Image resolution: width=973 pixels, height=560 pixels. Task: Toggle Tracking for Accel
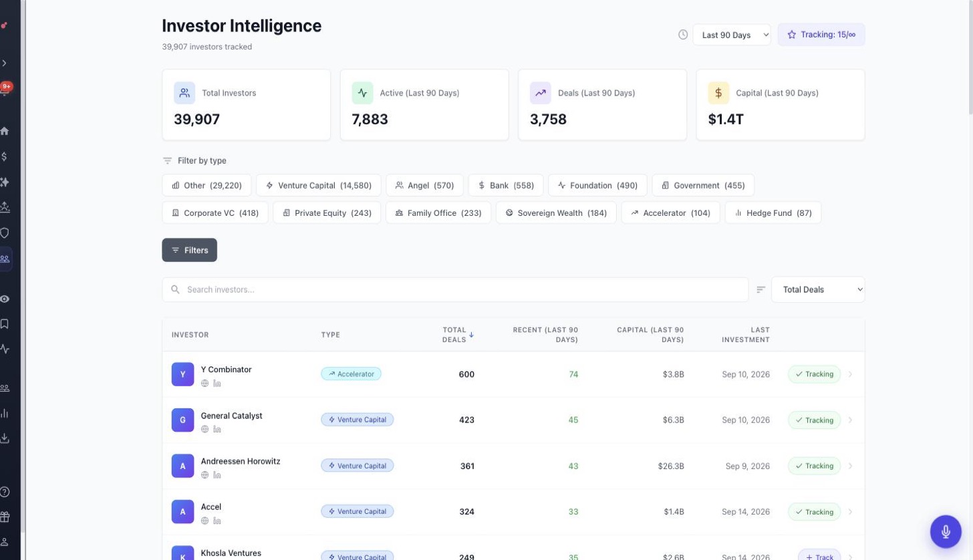[814, 512]
